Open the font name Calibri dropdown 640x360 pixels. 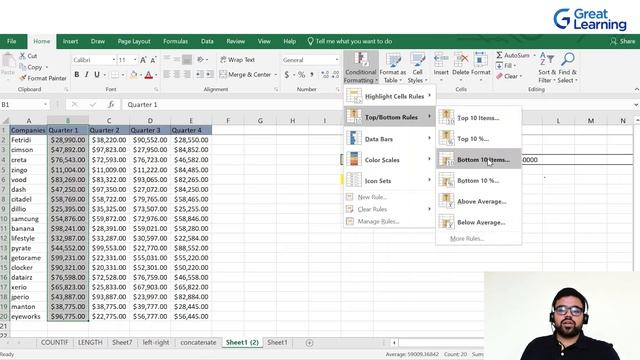click(113, 60)
